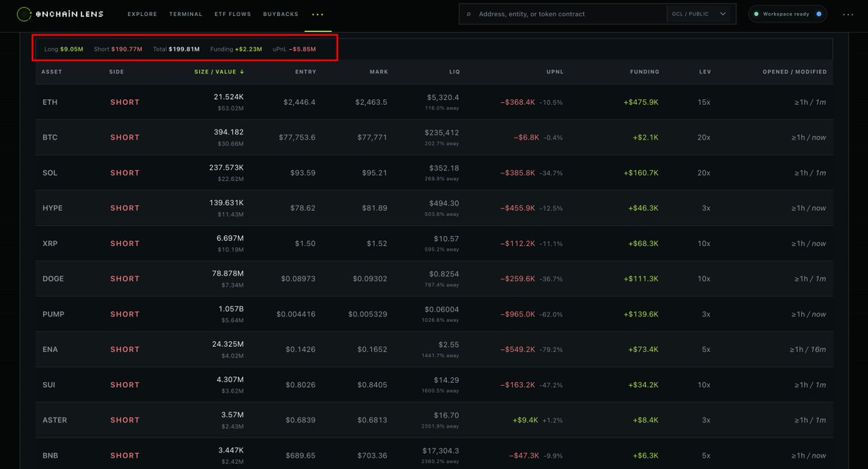Click the blue dot in workspace pill
868x469 pixels.
point(819,14)
